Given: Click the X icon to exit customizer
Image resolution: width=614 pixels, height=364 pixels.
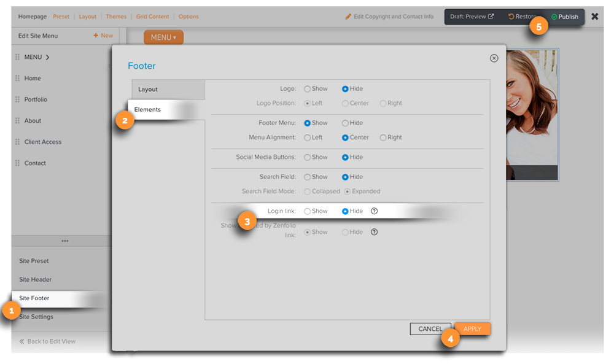Looking at the screenshot, I should click(594, 17).
